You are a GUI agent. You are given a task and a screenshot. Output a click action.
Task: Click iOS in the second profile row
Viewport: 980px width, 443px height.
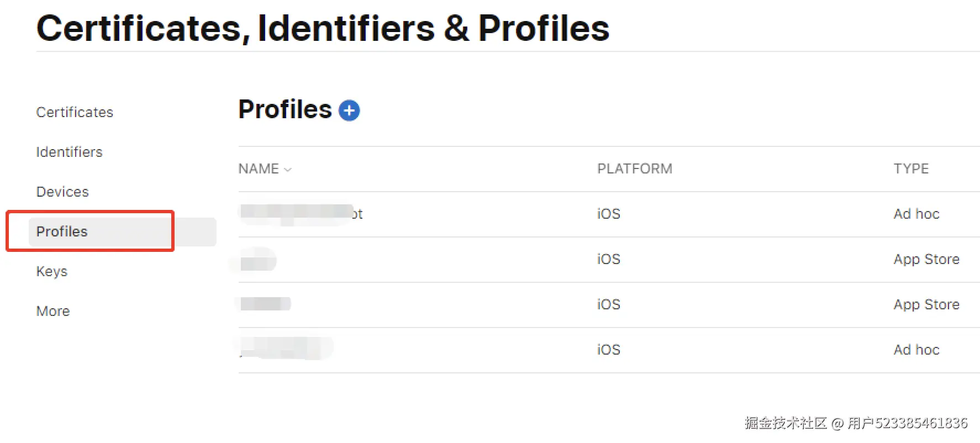click(608, 259)
